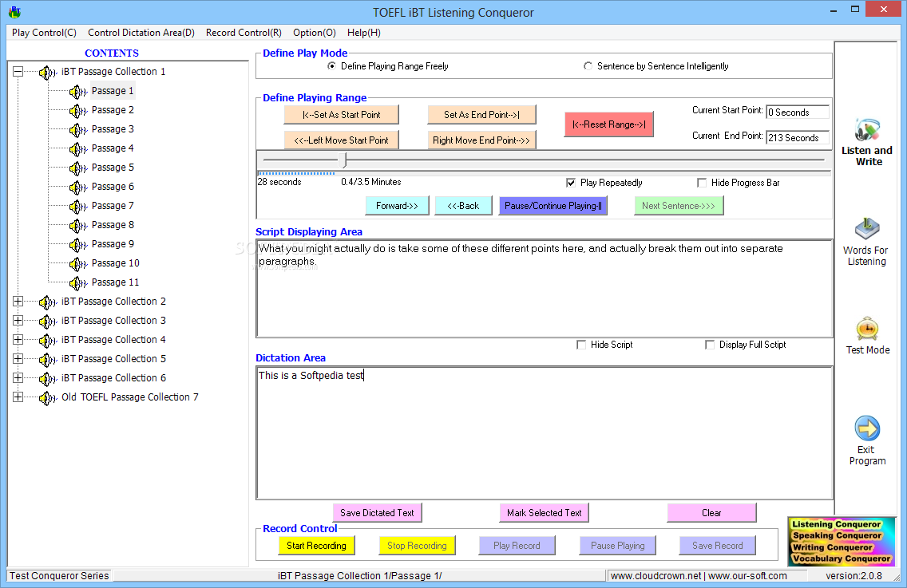
Task: Click the Conqueror series banner thumbnail
Action: pyautogui.click(x=841, y=541)
